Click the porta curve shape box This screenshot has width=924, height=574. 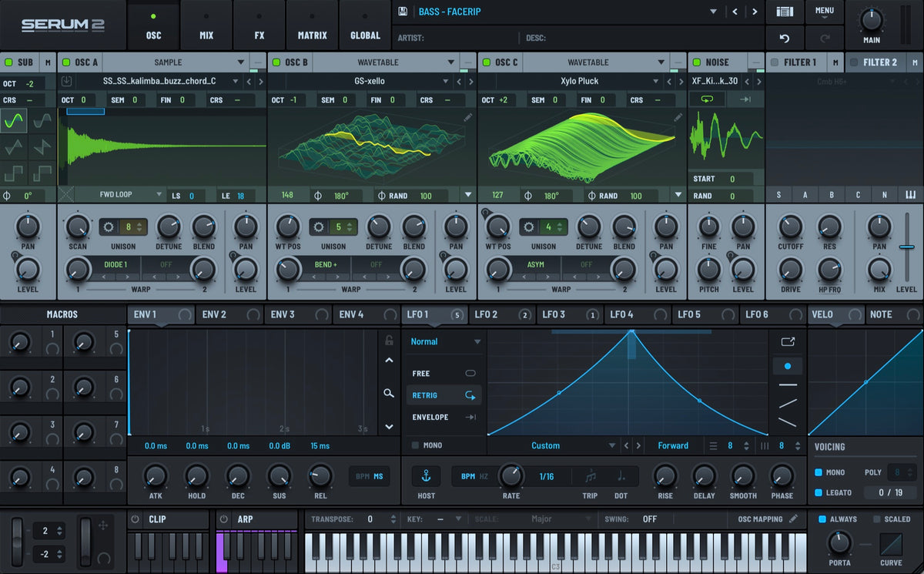tap(891, 545)
